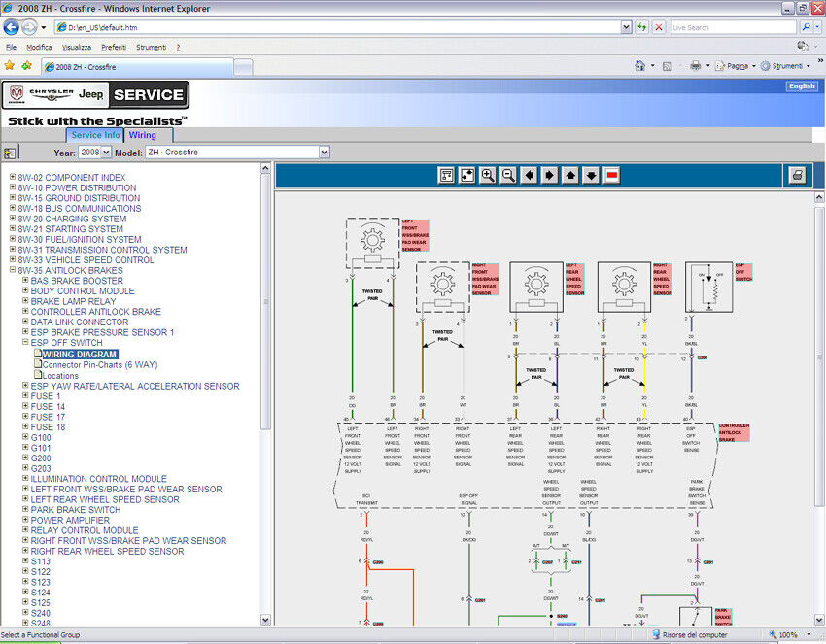The image size is (826, 644).
Task: Pan diagram up with arrow icon
Action: pyautogui.click(x=570, y=175)
